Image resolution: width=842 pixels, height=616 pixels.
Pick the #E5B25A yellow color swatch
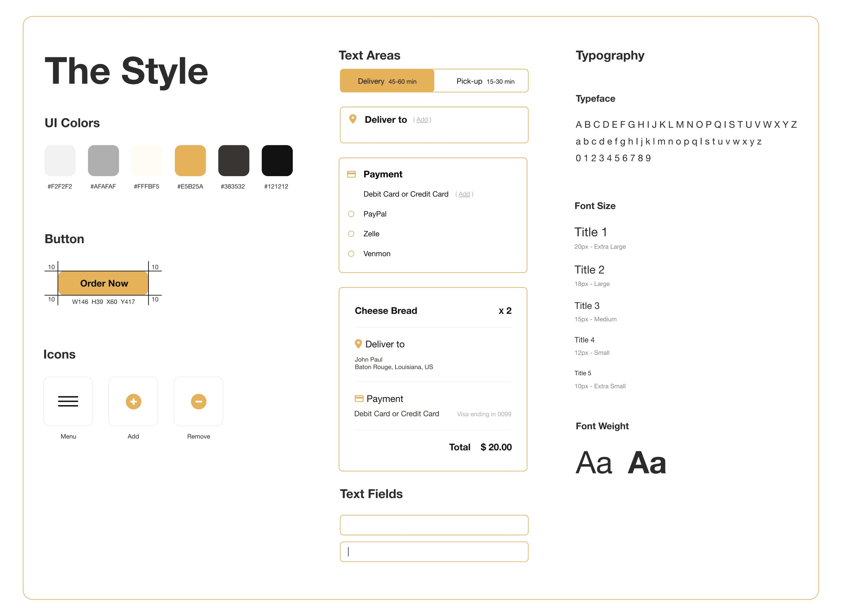pyautogui.click(x=190, y=160)
